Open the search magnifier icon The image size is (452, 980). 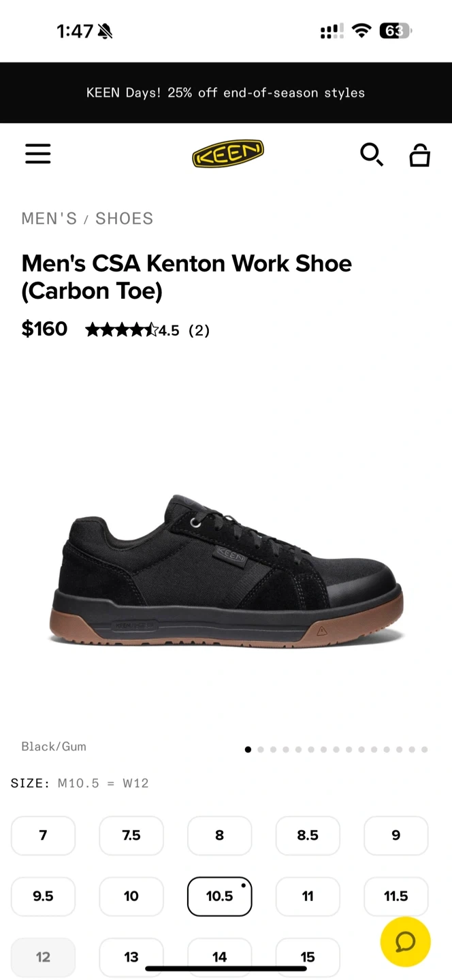point(372,154)
